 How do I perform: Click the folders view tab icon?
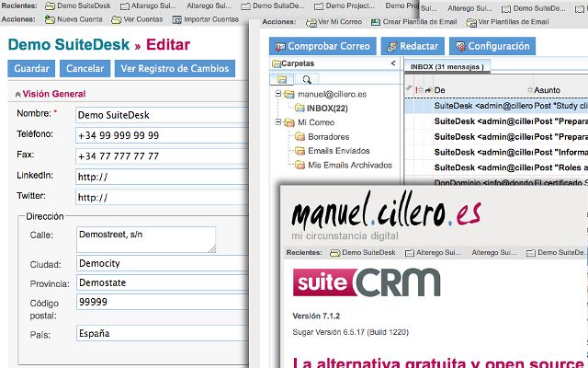click(282, 79)
